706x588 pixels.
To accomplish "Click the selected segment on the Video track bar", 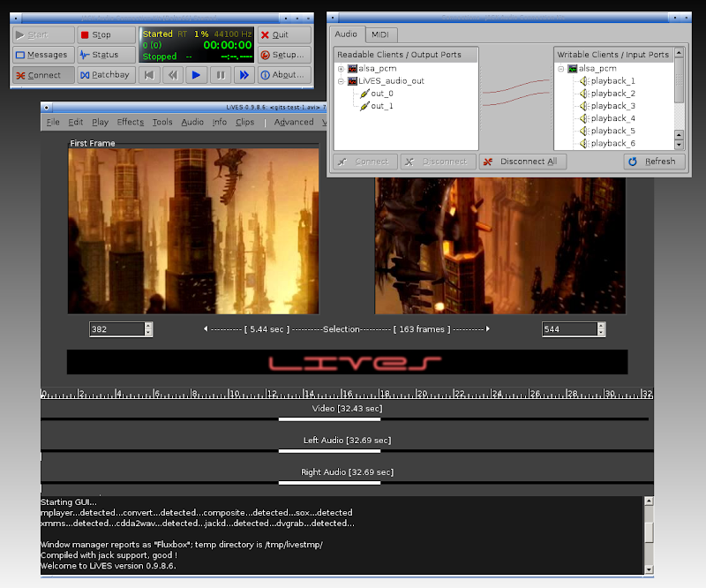I will coord(329,419).
